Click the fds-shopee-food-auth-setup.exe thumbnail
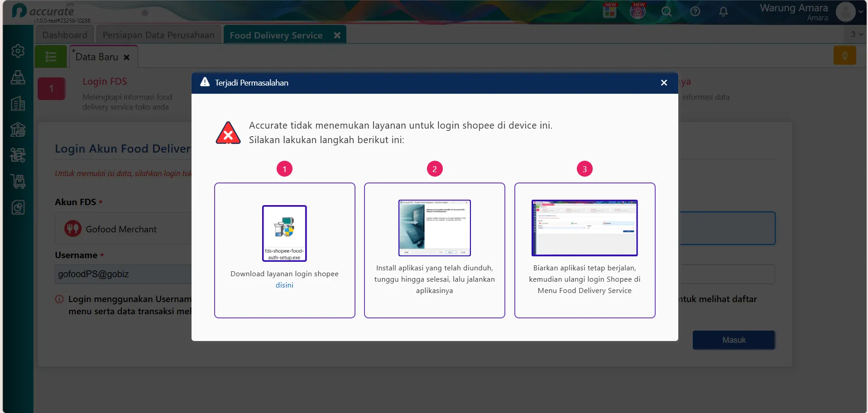This screenshot has height=413, width=868. tap(284, 233)
